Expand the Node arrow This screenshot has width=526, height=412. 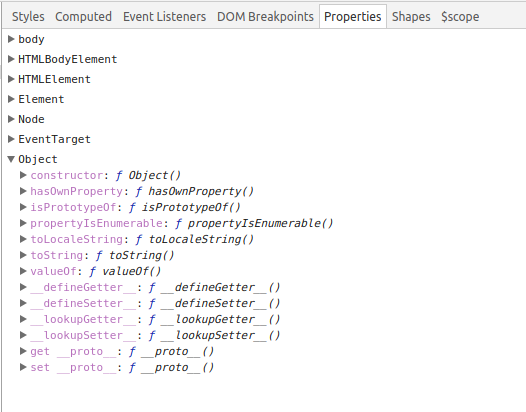click(x=11, y=119)
